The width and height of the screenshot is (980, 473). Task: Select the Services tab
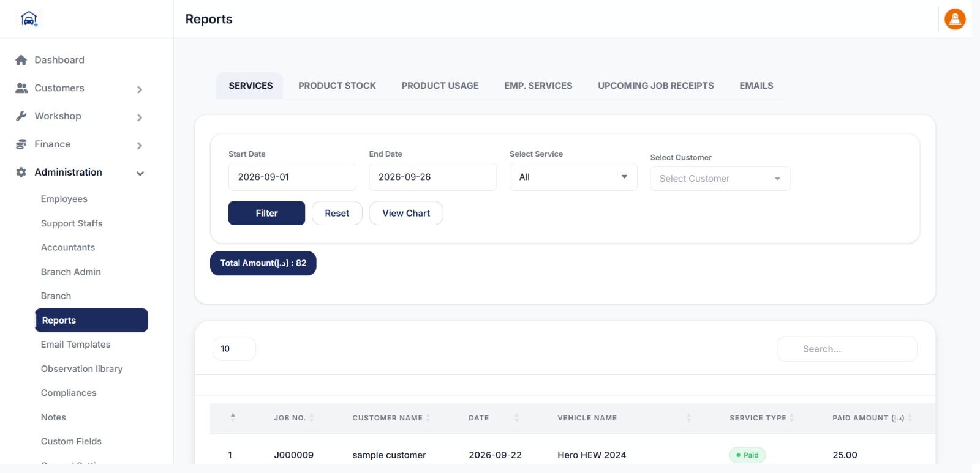point(251,86)
